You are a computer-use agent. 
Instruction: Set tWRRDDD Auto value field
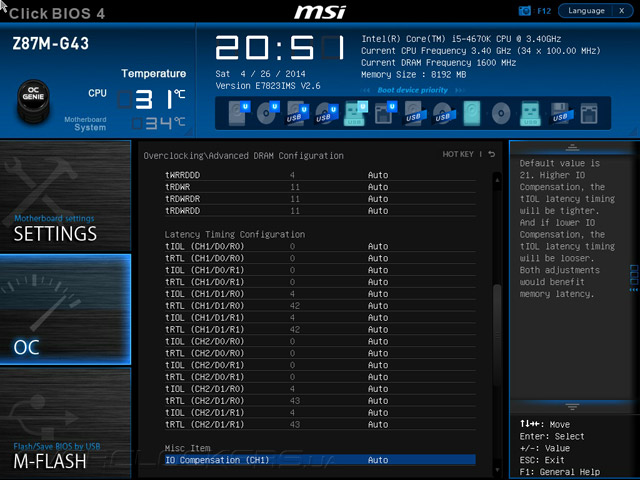378,175
